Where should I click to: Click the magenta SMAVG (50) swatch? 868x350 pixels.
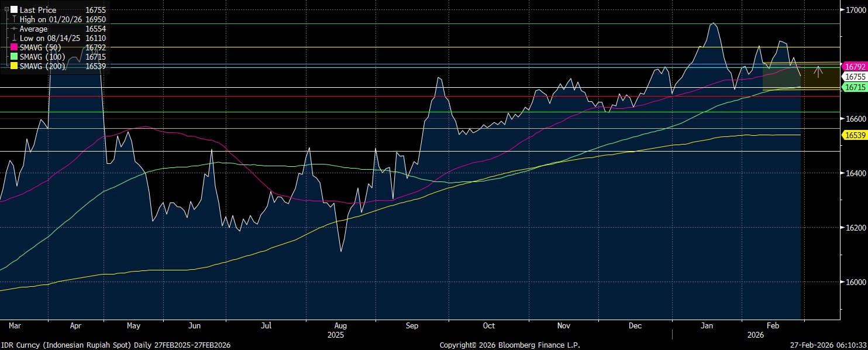click(x=14, y=47)
